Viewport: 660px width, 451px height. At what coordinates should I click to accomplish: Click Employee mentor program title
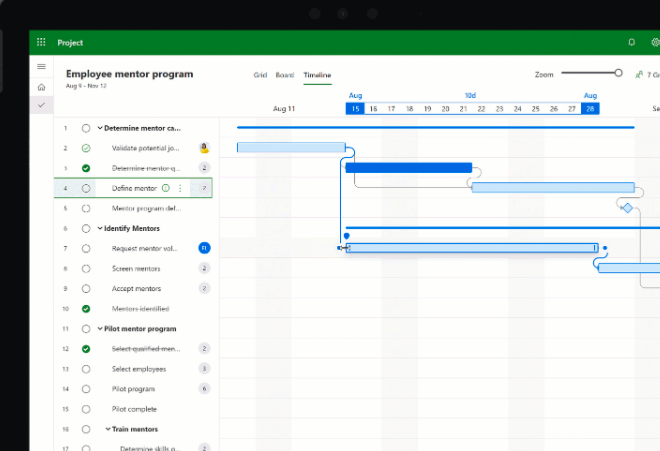click(x=130, y=74)
